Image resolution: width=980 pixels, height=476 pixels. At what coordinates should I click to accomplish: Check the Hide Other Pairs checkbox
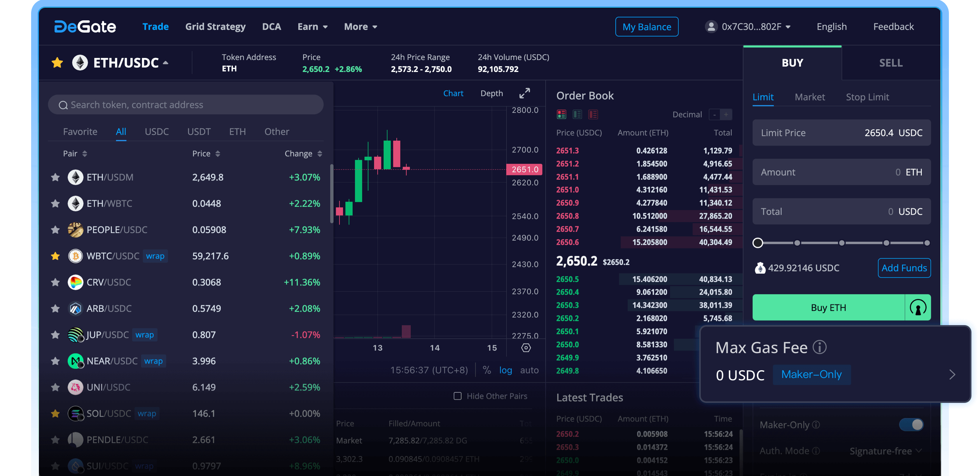pos(458,396)
